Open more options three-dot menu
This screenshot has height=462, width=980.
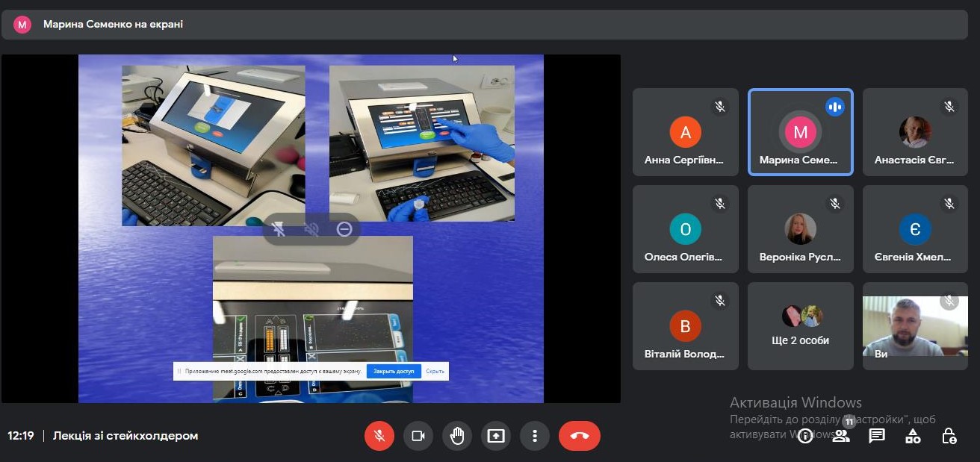(x=535, y=436)
